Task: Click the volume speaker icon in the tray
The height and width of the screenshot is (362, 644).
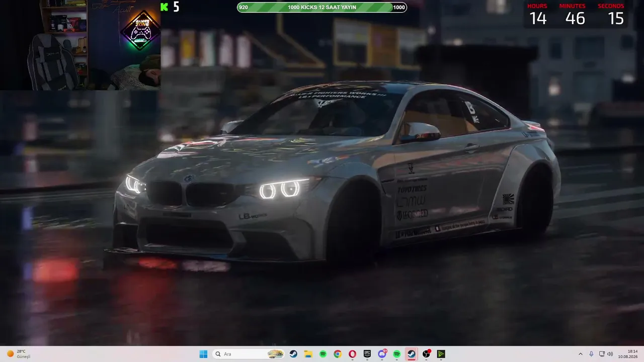Action: click(610, 354)
